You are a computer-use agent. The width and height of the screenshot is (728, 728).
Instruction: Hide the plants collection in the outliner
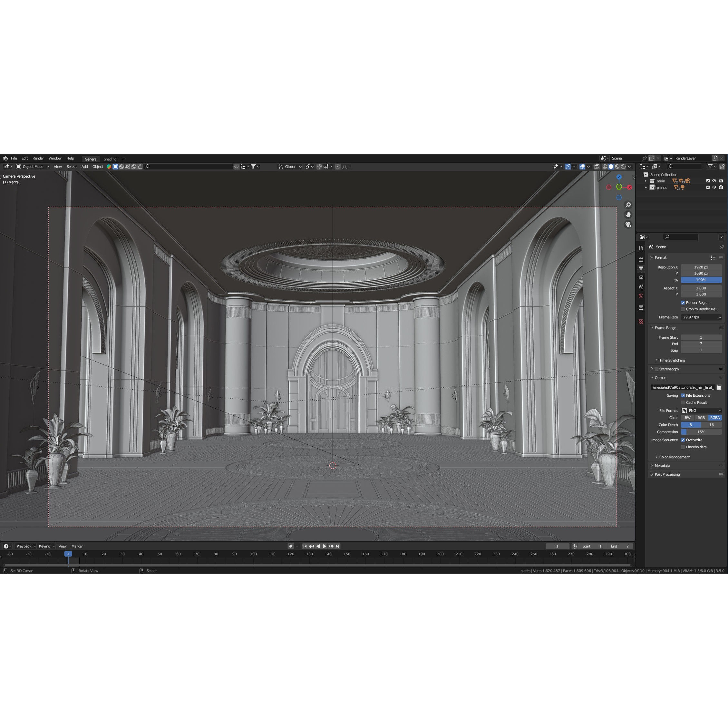tap(714, 187)
